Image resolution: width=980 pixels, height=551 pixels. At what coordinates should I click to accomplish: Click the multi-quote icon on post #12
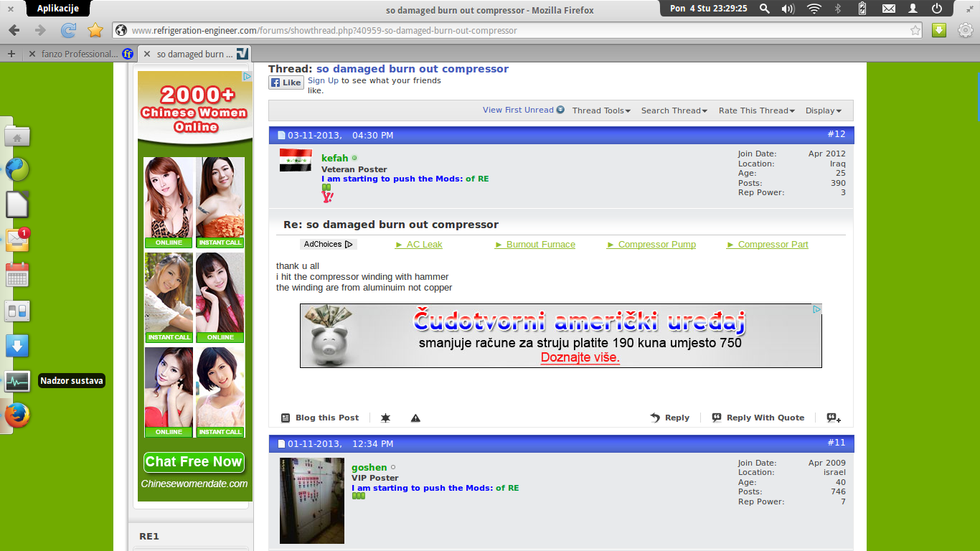(x=833, y=418)
